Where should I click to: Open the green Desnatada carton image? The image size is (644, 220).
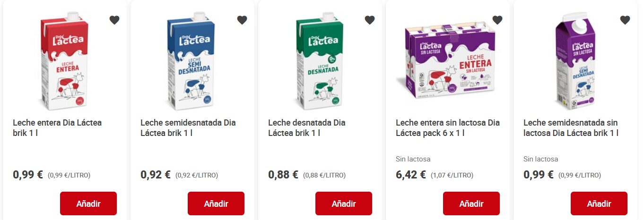(x=320, y=61)
